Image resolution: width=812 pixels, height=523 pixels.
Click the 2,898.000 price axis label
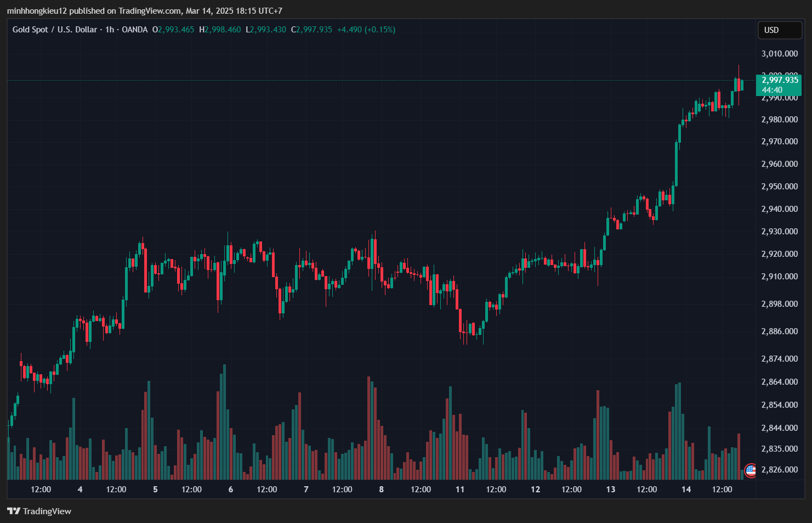(x=779, y=303)
